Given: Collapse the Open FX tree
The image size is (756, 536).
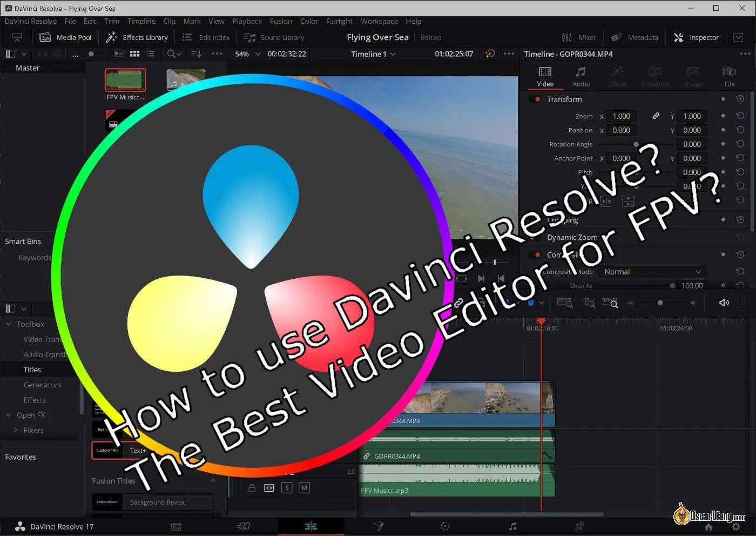Looking at the screenshot, I should coord(8,415).
